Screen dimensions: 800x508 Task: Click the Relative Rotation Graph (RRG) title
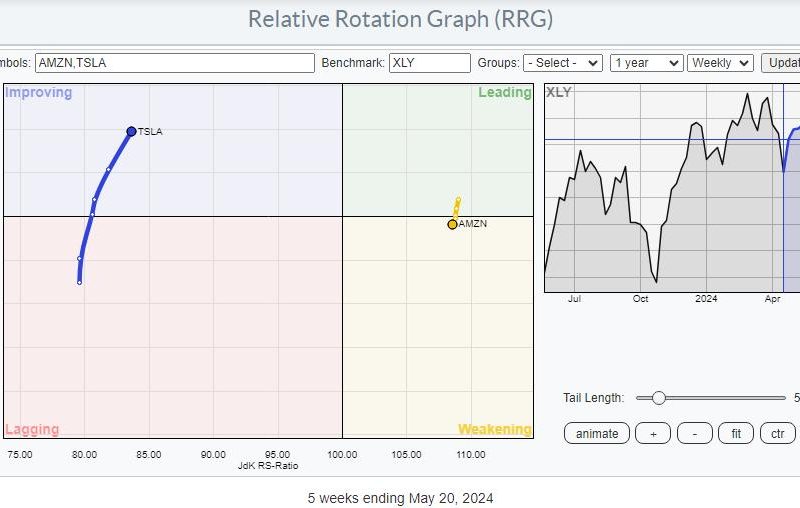pos(401,19)
